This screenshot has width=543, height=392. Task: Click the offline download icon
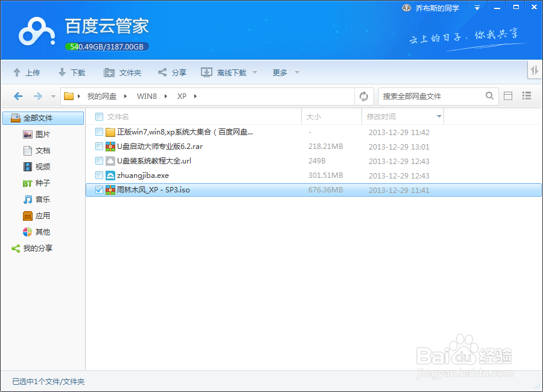coord(206,72)
